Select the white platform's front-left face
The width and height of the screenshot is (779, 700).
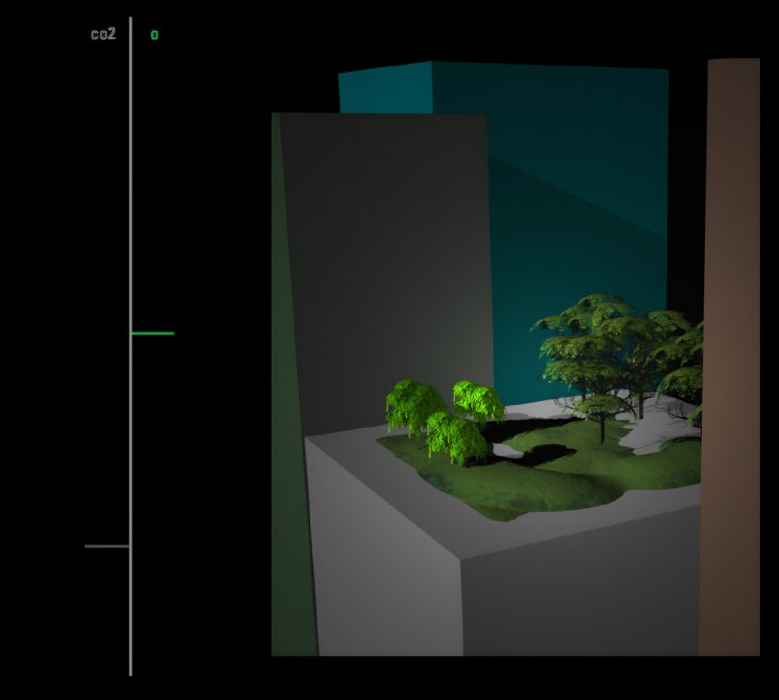coord(382,561)
